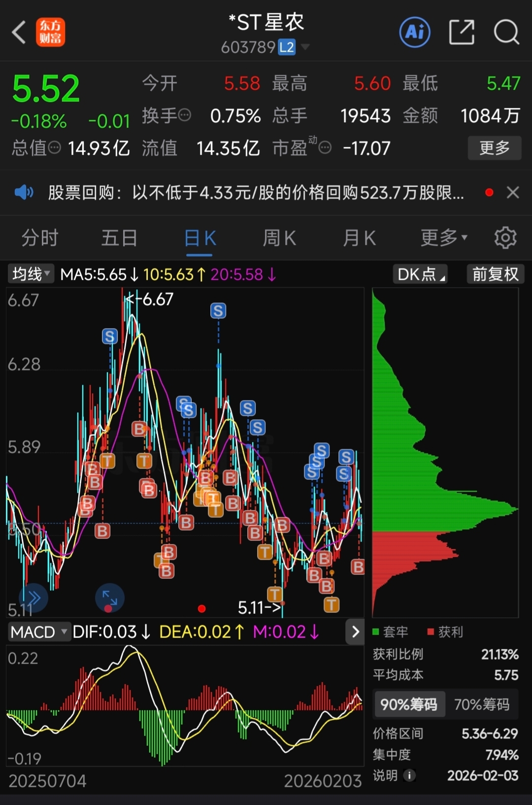Screen dimensions: 532x805
Task: Open the search magnifier icon
Action: click(x=506, y=33)
